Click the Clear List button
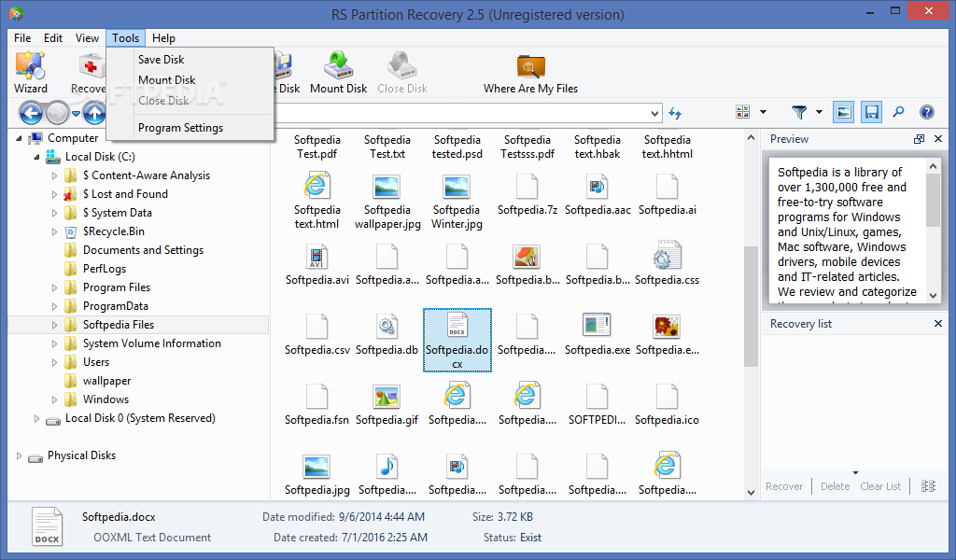 pos(880,486)
